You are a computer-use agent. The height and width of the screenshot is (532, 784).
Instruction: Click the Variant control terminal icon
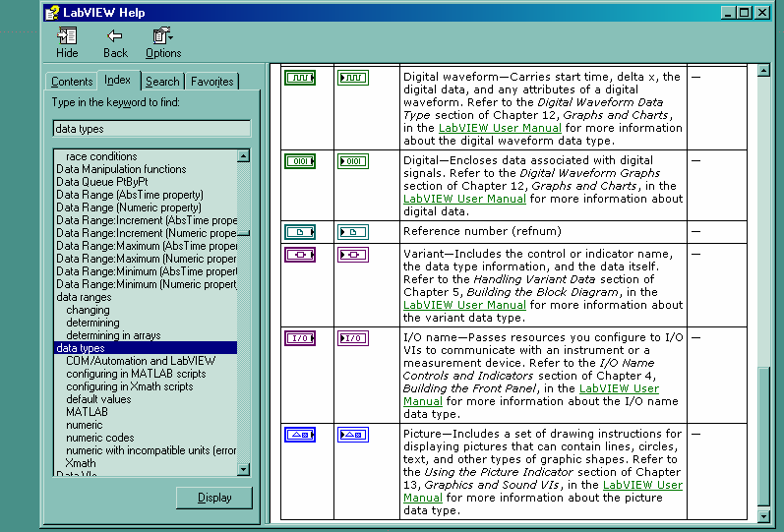[x=300, y=255]
